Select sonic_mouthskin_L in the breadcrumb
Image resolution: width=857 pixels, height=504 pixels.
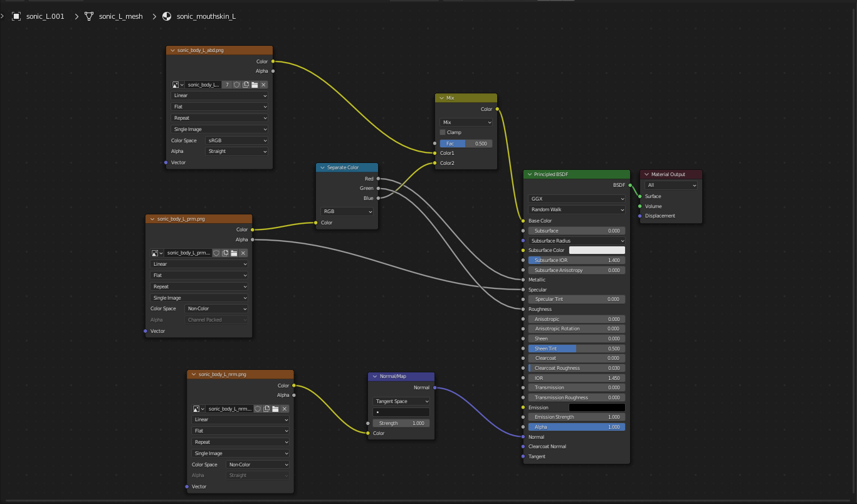pyautogui.click(x=206, y=16)
